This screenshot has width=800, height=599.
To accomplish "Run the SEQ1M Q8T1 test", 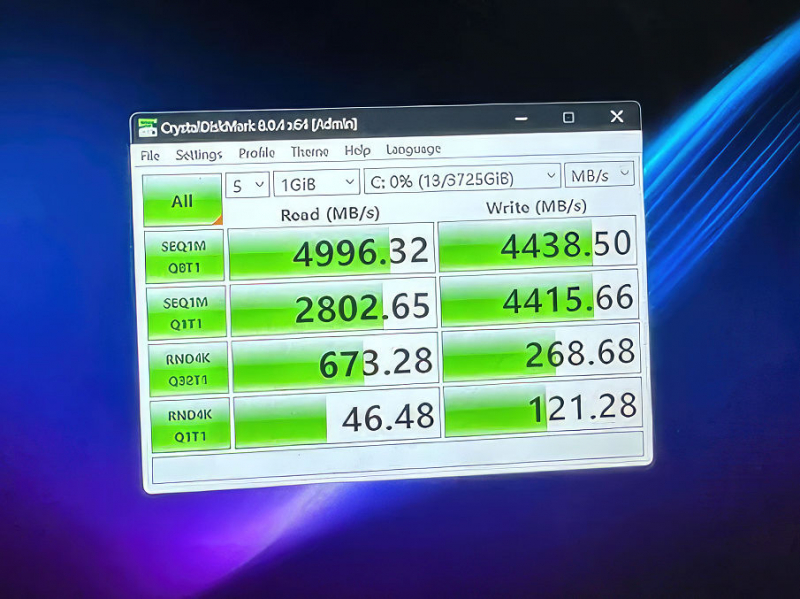I will coord(184,256).
